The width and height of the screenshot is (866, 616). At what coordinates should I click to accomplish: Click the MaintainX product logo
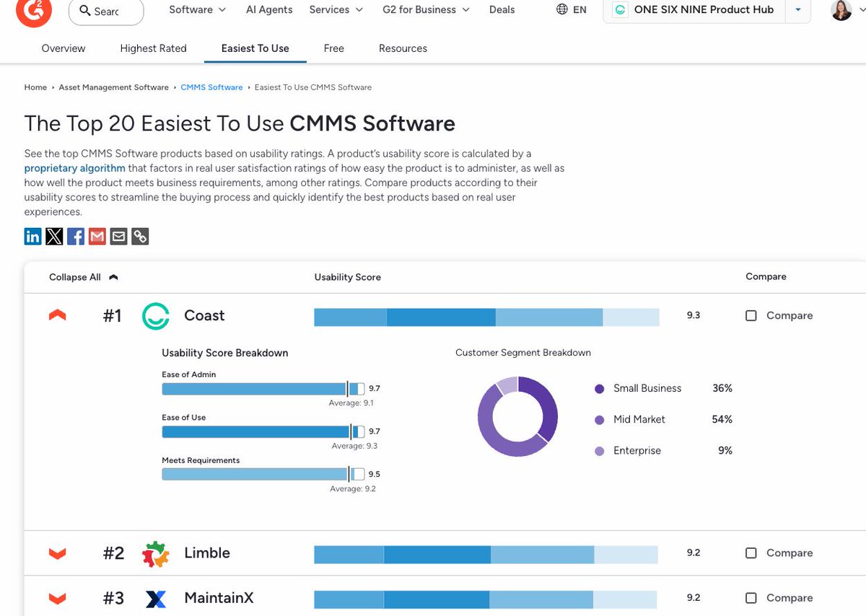[x=155, y=598]
